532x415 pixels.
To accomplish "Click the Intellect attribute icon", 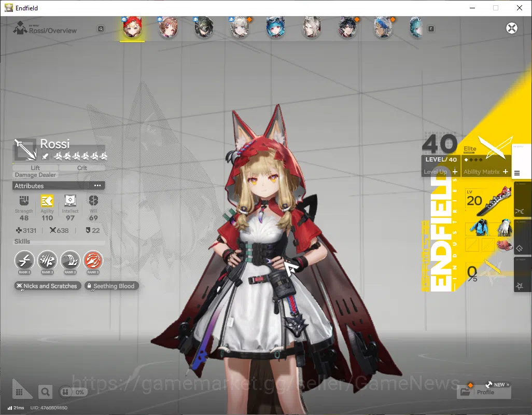I will 70,201.
